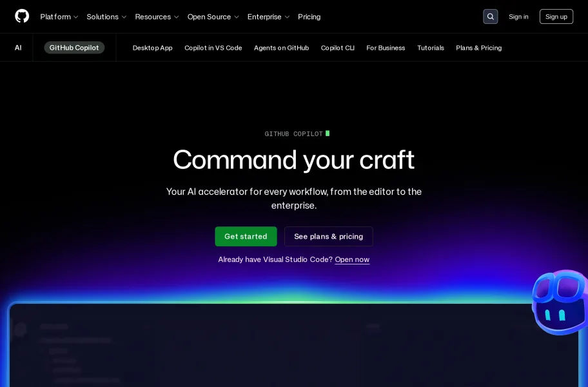Image resolution: width=588 pixels, height=387 pixels.
Task: Open the Plans & Pricing tab
Action: [x=478, y=48]
